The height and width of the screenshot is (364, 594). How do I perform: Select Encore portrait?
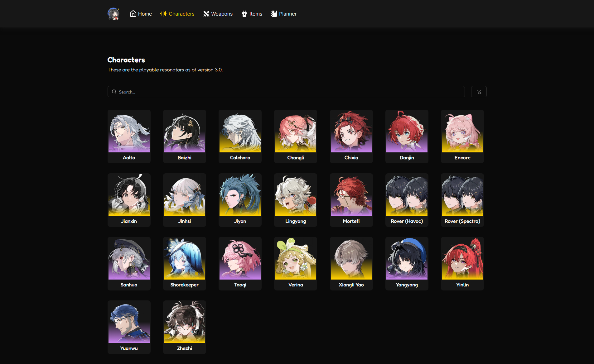point(462,131)
